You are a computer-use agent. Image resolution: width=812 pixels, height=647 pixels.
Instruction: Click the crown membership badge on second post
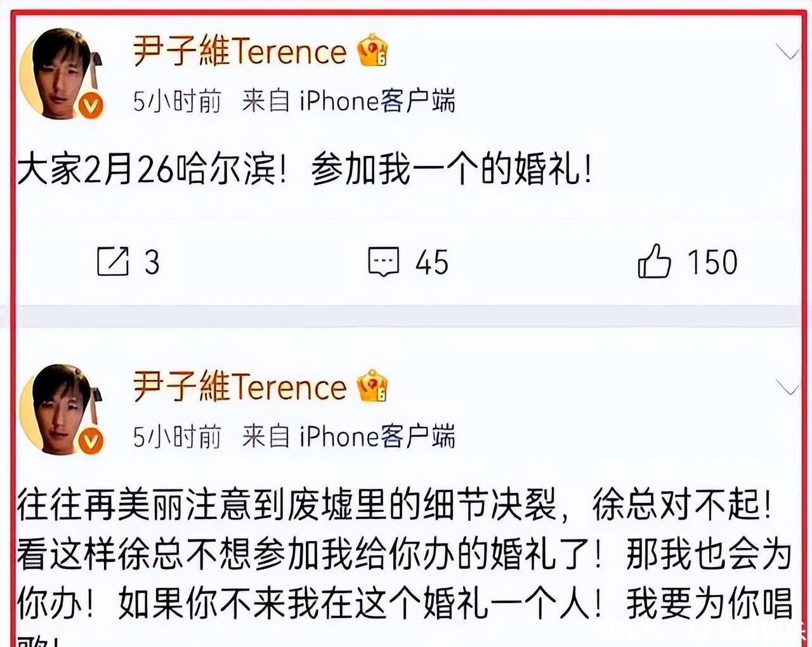pyautogui.click(x=372, y=386)
